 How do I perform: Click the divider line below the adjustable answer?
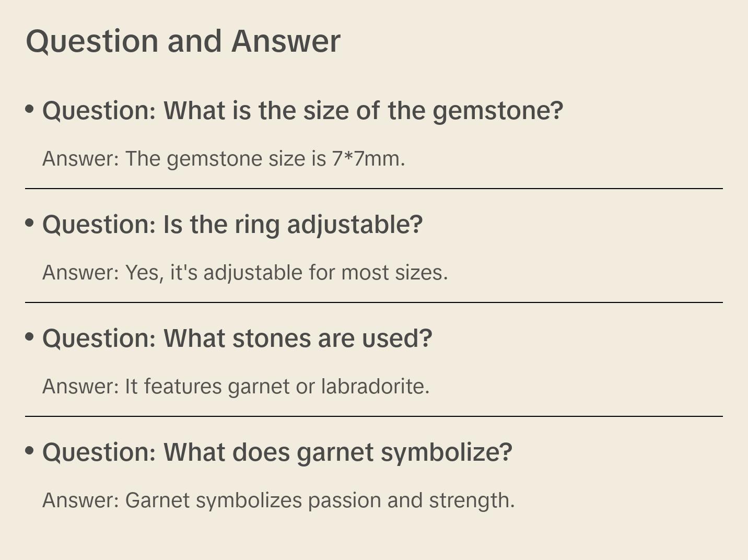click(374, 302)
